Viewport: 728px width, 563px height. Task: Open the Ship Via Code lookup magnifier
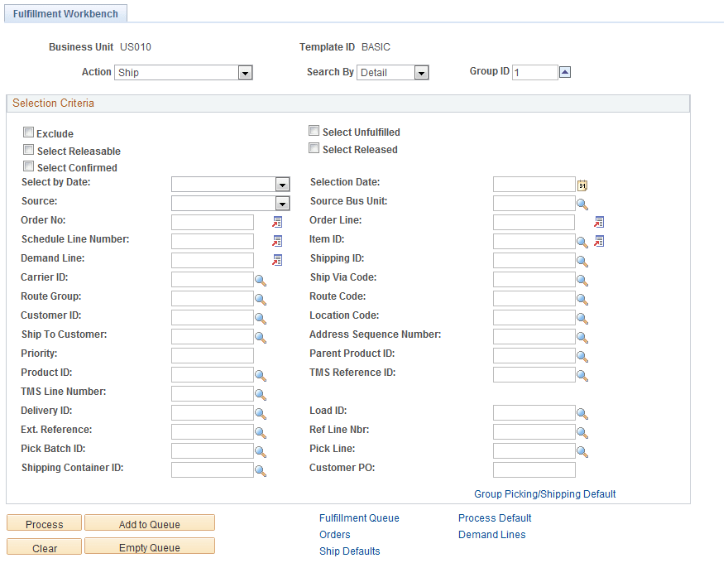click(x=583, y=279)
